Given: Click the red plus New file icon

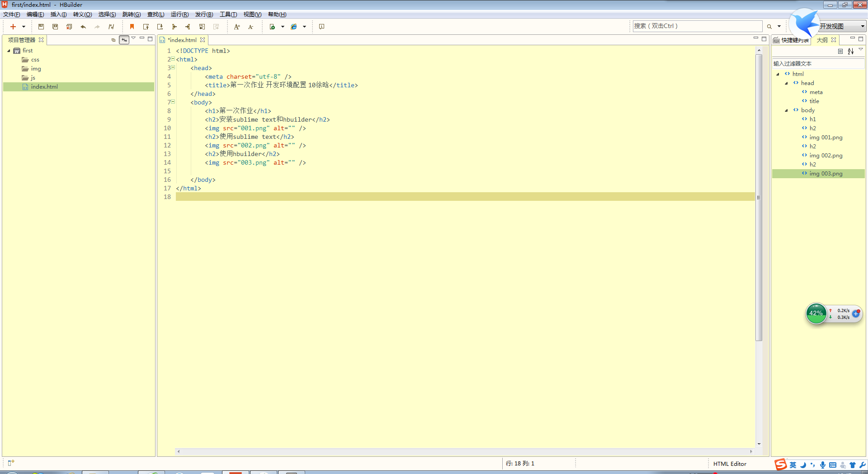Looking at the screenshot, I should click(x=13, y=27).
